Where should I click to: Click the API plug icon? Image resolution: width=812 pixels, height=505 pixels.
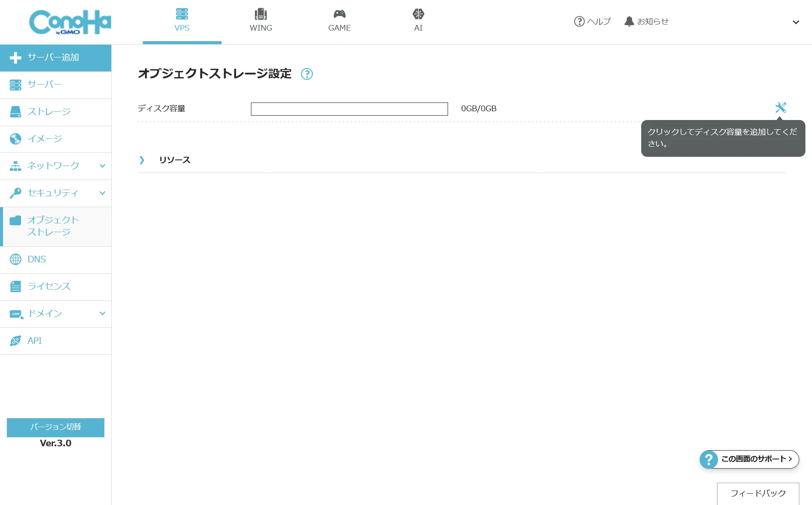(15, 341)
